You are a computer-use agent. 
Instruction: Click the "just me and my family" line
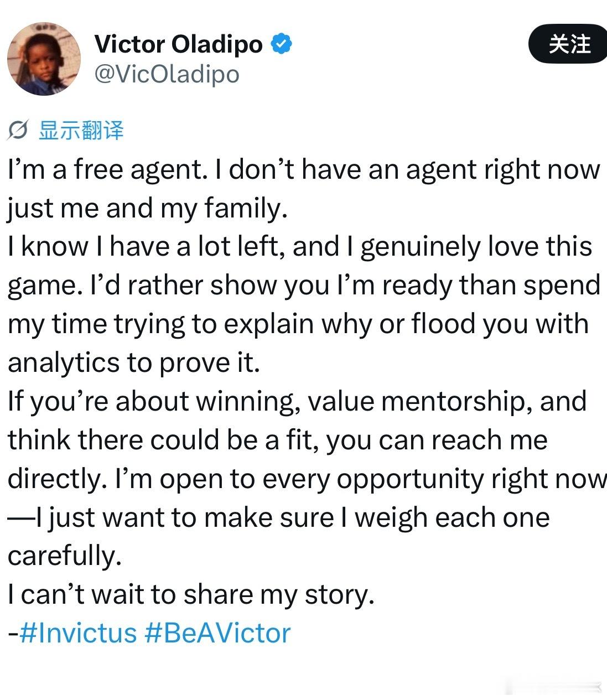coord(148,209)
